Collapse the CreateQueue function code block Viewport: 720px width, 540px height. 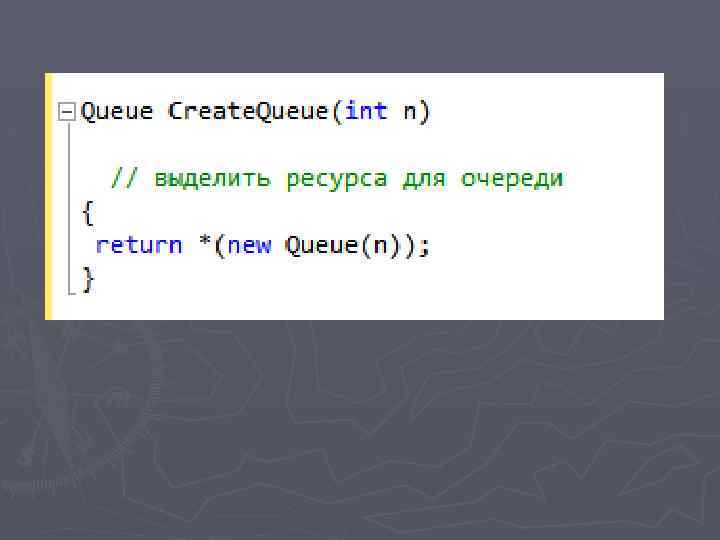point(67,112)
